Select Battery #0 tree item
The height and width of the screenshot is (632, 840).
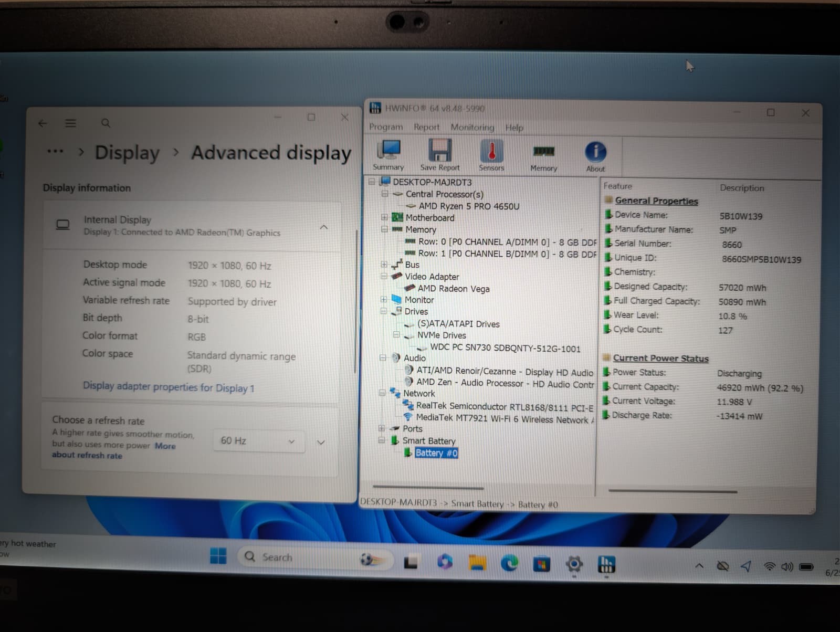(436, 452)
